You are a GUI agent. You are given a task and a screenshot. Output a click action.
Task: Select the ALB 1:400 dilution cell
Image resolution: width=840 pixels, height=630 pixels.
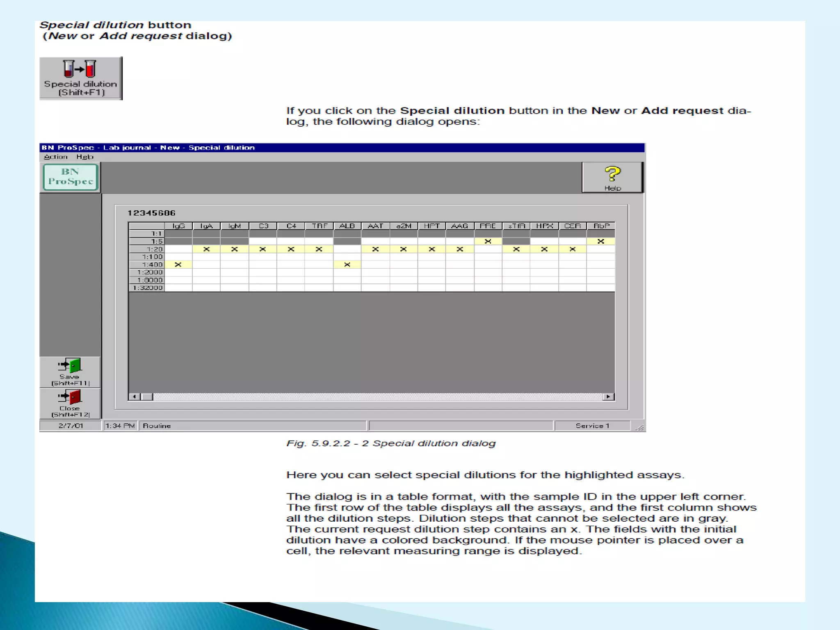coord(347,265)
